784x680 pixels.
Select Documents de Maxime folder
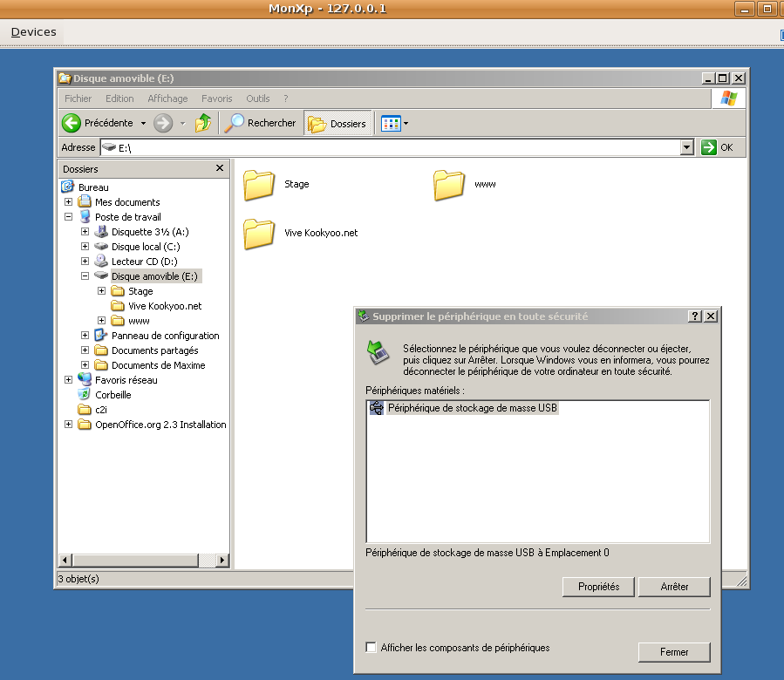(159, 365)
